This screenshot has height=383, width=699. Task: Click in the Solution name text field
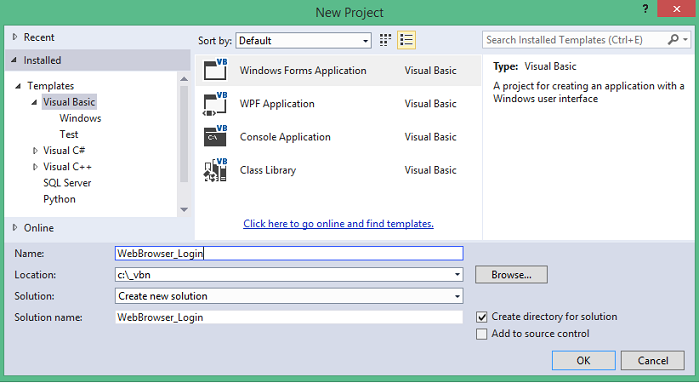click(x=289, y=317)
